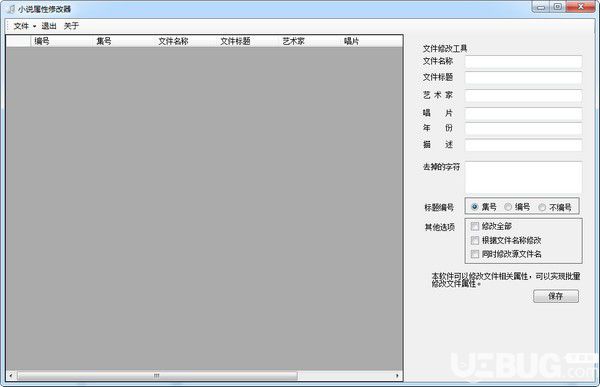Sort by the 编号 column header
This screenshot has height=387, width=600.
coord(61,41)
